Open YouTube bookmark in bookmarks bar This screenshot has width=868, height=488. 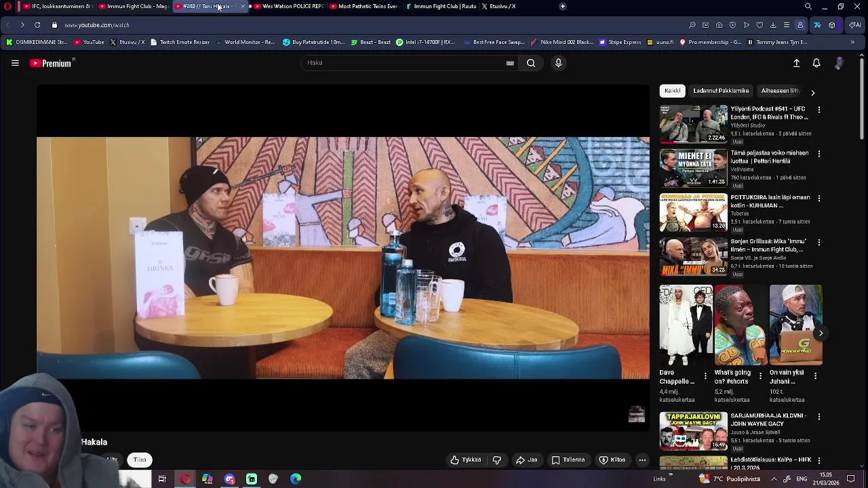point(89,42)
